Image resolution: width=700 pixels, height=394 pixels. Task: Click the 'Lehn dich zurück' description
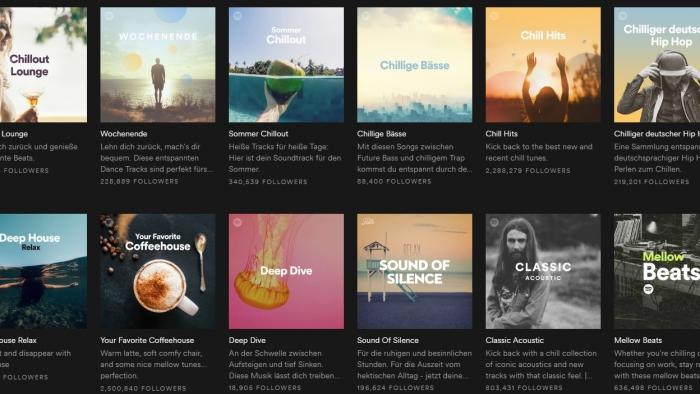coord(157,158)
